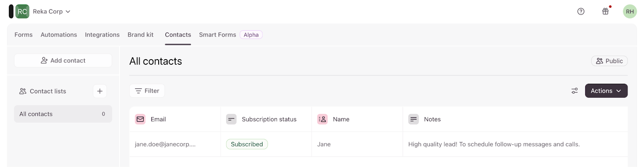This screenshot has width=644, height=167.
Task: Open the Smart Forms tab
Action: pos(217,35)
